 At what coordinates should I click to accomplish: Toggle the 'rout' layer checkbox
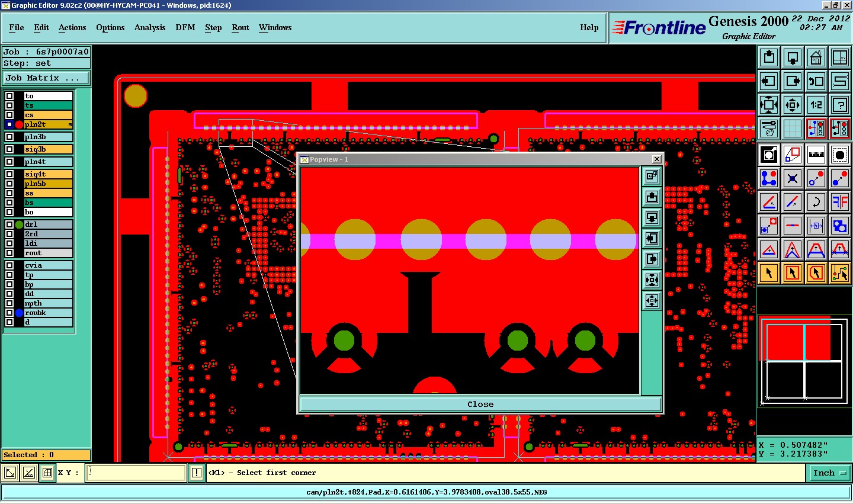[x=9, y=253]
